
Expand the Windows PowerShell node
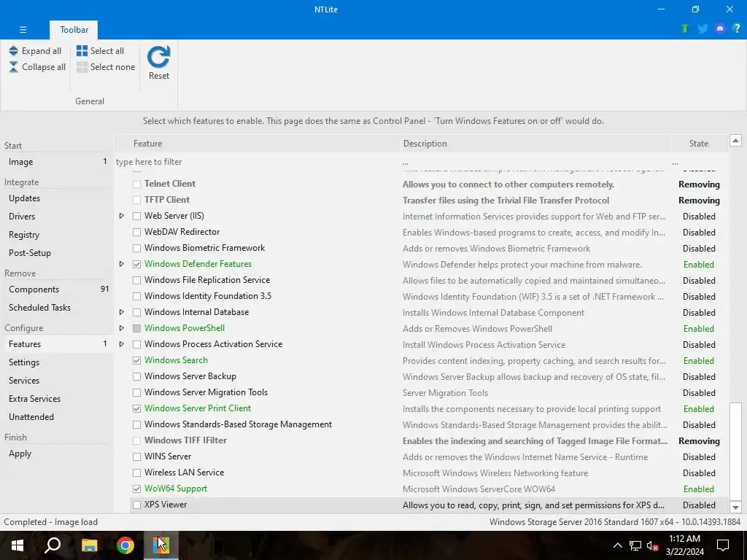(122, 329)
